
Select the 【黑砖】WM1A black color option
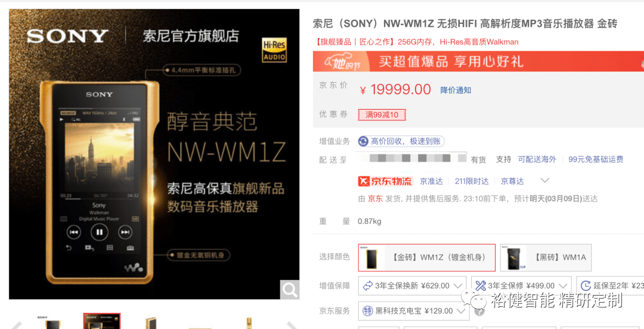[x=546, y=257]
